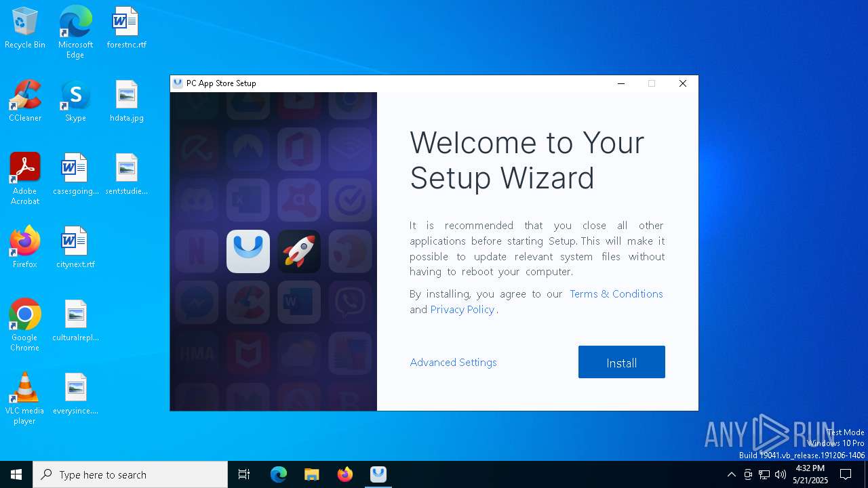This screenshot has width=868, height=488.
Task: Select the CCleaner desktop shortcut
Action: pyautogui.click(x=25, y=102)
